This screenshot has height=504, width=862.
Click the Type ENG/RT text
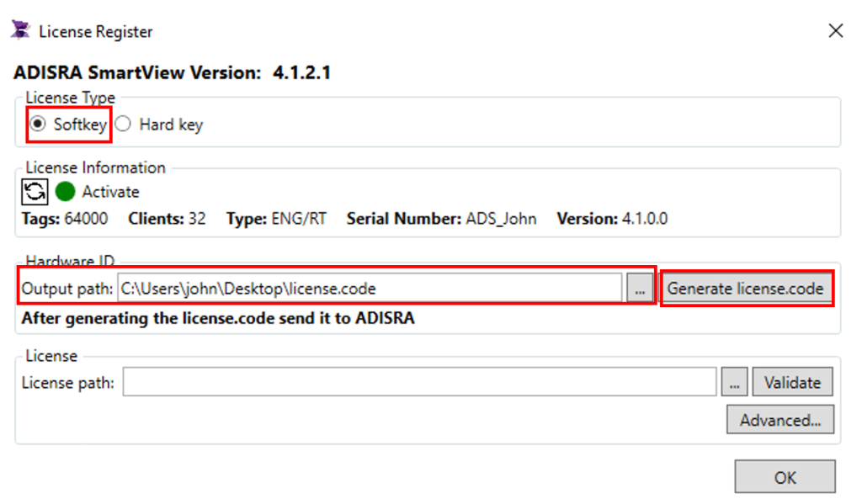(299, 219)
